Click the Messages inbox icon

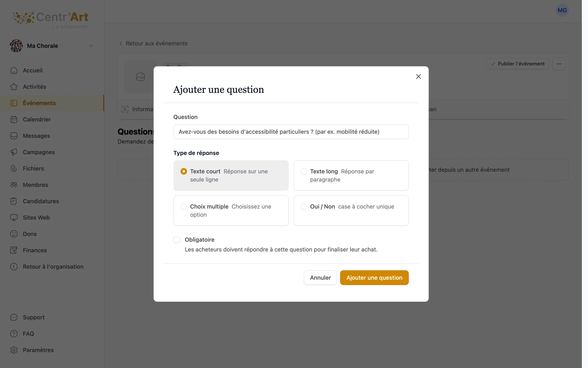point(14,136)
